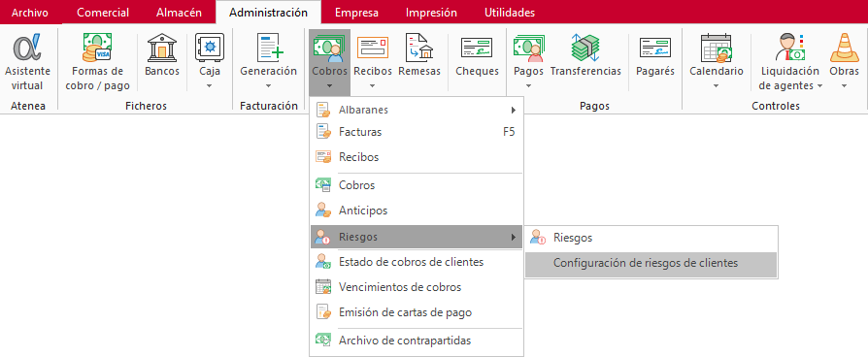Switch to the Empresa tab
The width and height of the screenshot is (868, 357).
(x=357, y=13)
